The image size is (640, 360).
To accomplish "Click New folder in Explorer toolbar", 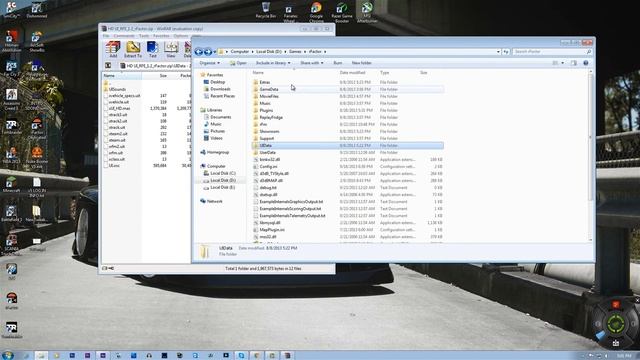I will click(361, 63).
